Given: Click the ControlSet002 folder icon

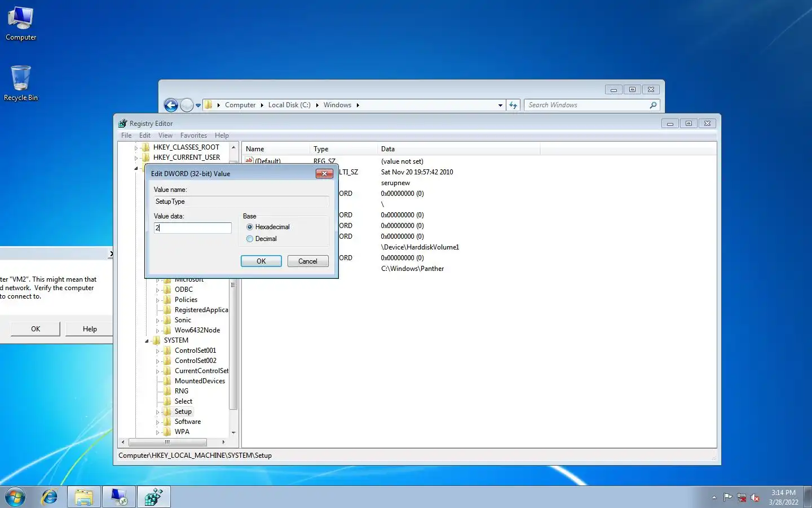Looking at the screenshot, I should 167,361.
